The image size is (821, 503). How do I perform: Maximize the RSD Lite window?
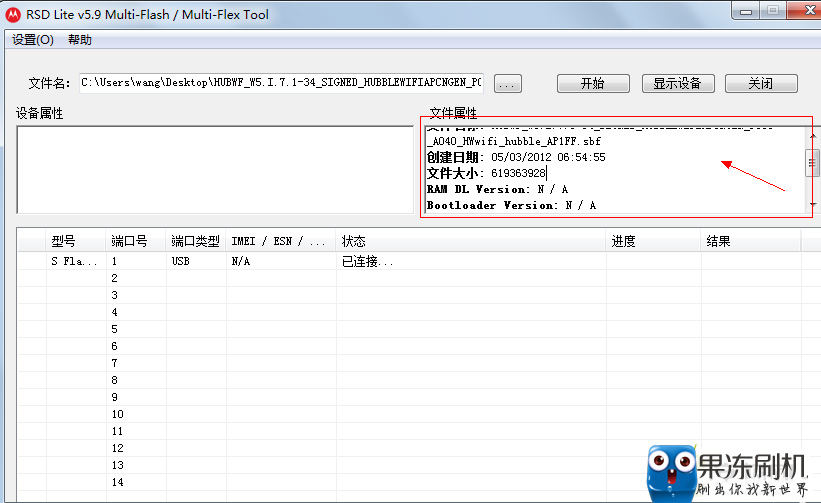click(x=773, y=11)
